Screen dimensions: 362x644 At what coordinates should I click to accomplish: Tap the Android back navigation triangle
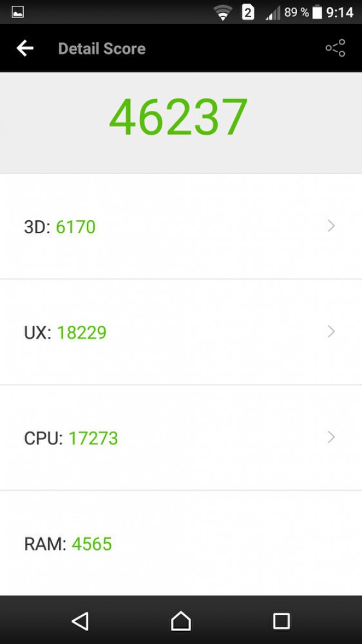point(81,621)
